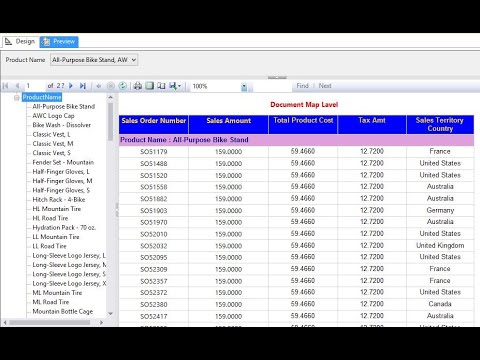Click the parameter pane collapse handle
This screenshot has height=360, width=480.
click(277, 78)
